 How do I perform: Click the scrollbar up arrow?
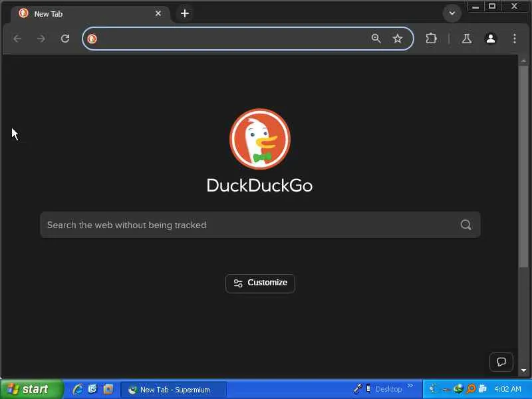click(523, 61)
